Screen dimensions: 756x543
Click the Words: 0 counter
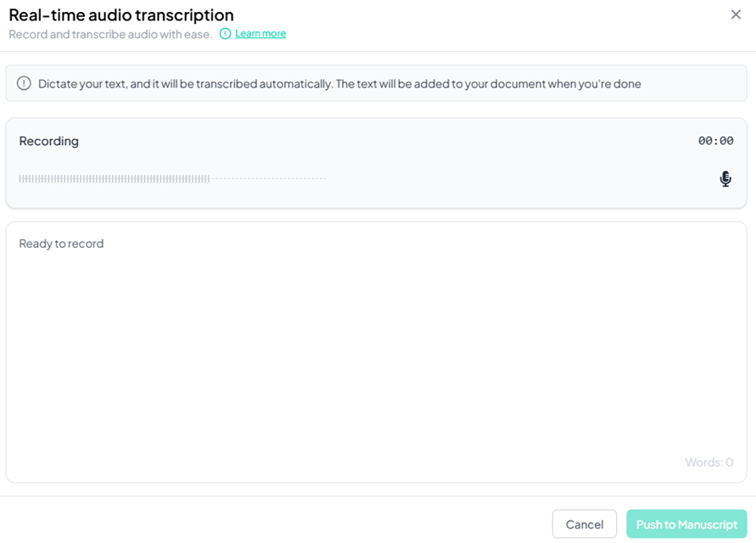709,462
